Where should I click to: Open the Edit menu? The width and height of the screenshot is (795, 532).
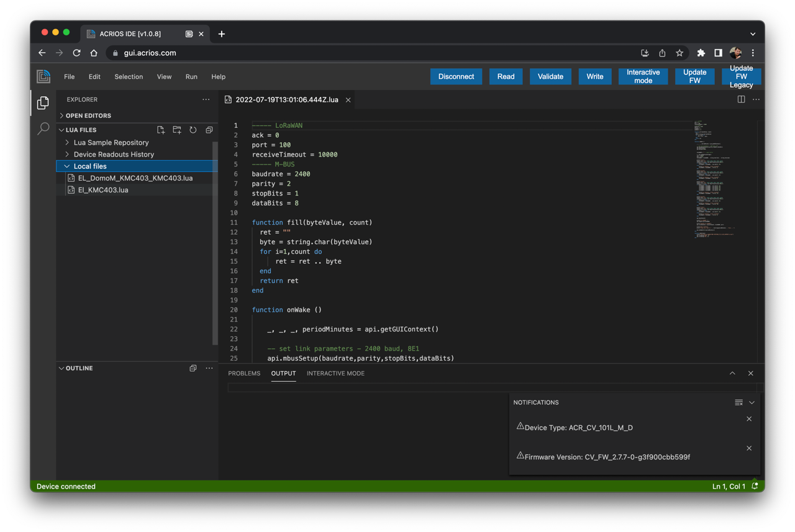click(94, 76)
